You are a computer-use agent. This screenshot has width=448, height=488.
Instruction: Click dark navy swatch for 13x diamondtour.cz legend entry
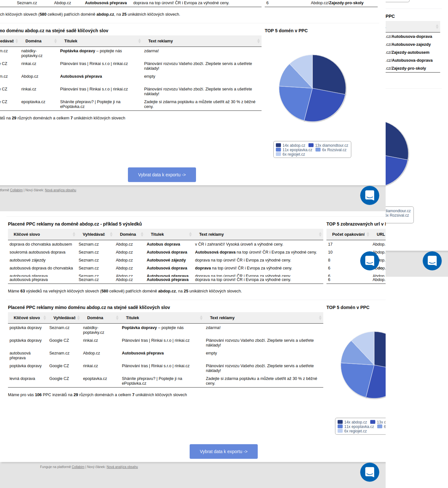pos(311,145)
